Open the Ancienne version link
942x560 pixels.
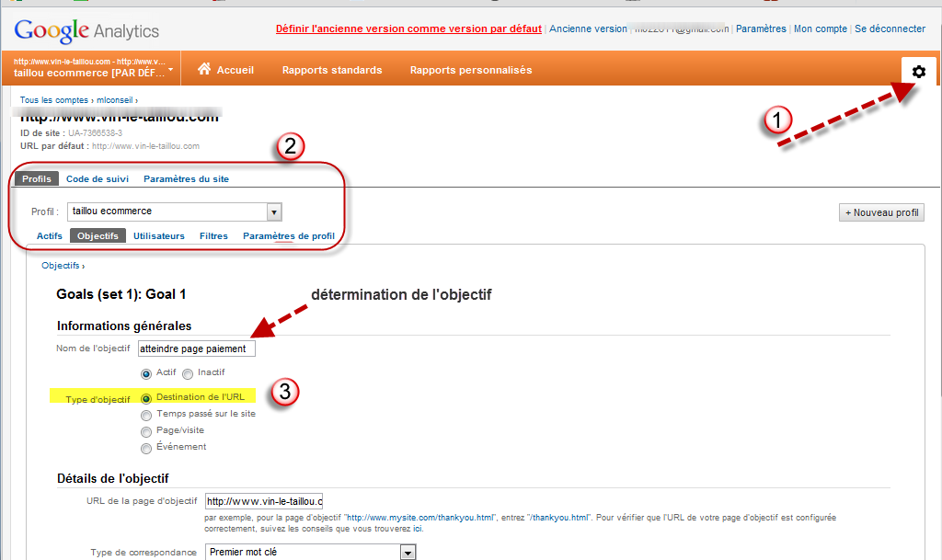(588, 29)
